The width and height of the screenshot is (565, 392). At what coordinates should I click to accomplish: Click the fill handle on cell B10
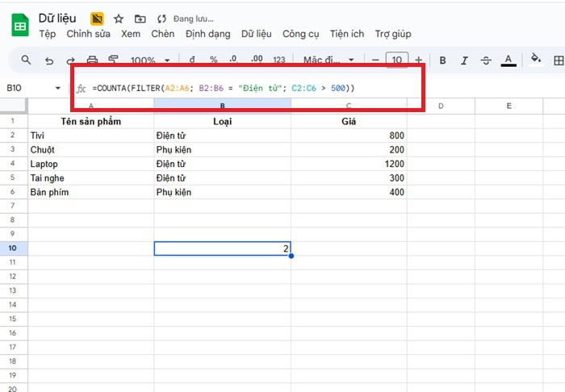coord(291,256)
